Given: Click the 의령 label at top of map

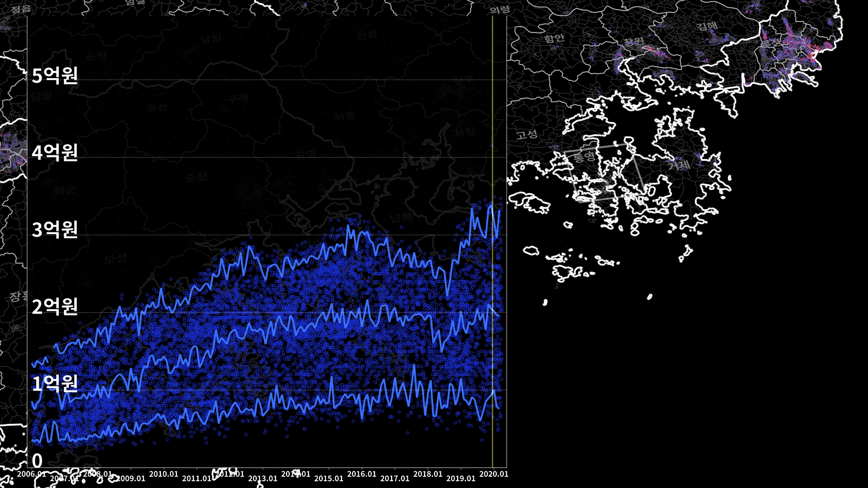Looking at the screenshot, I should 500,10.
